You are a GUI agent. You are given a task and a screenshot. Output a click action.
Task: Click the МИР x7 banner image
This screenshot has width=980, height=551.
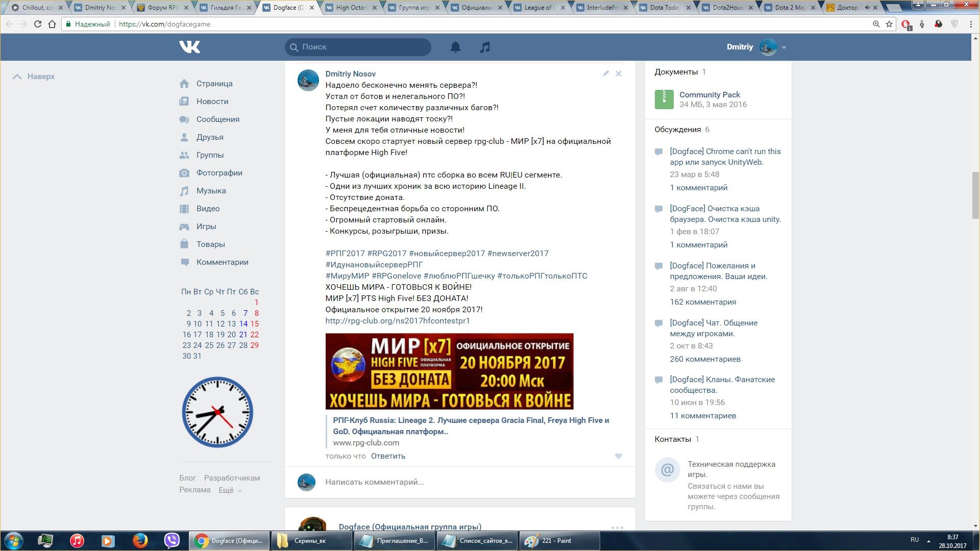coord(449,371)
